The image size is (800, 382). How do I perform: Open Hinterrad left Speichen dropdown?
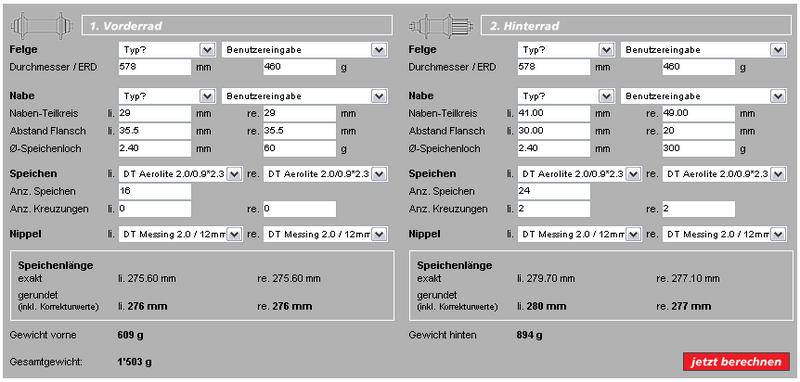click(x=579, y=174)
